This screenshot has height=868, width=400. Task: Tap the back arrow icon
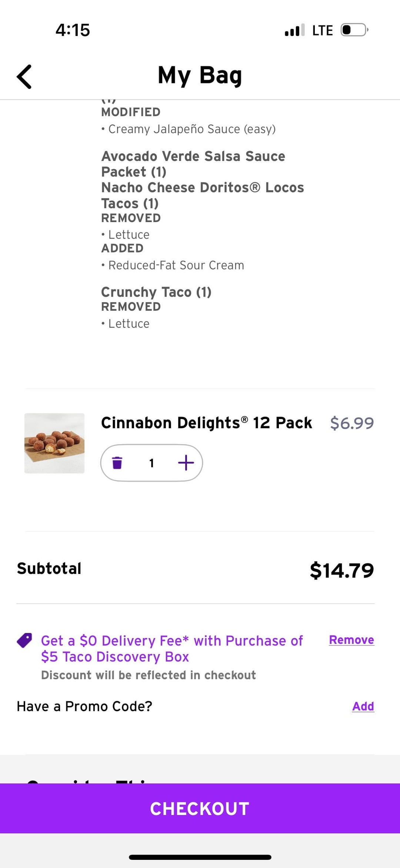(x=24, y=77)
